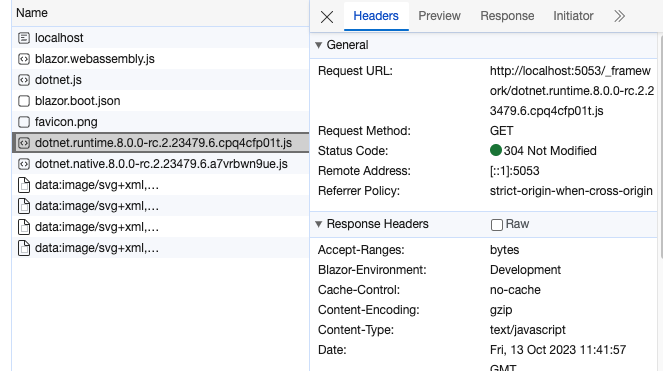Click the Cache-Control no-cache value
Image resolution: width=663 pixels, height=371 pixels.
[515, 290]
